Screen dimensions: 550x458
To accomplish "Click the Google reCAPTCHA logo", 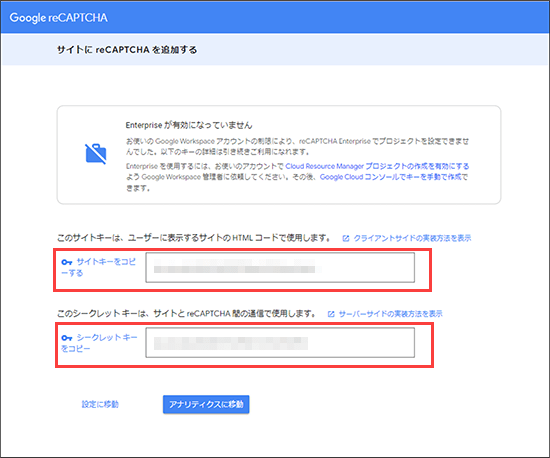I will point(58,18).
